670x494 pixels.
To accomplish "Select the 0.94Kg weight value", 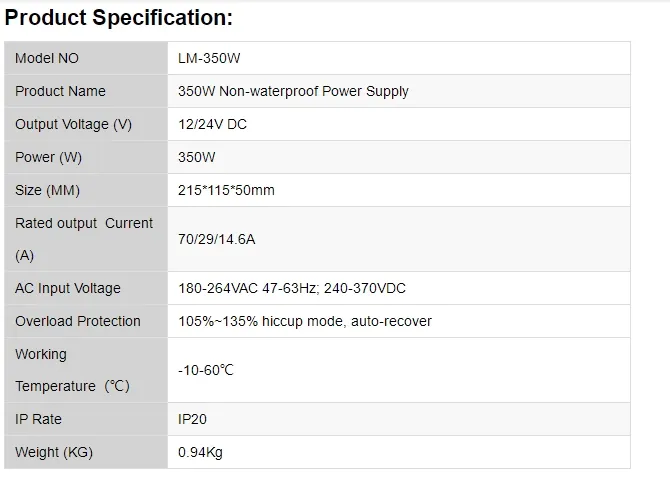I will pos(200,452).
